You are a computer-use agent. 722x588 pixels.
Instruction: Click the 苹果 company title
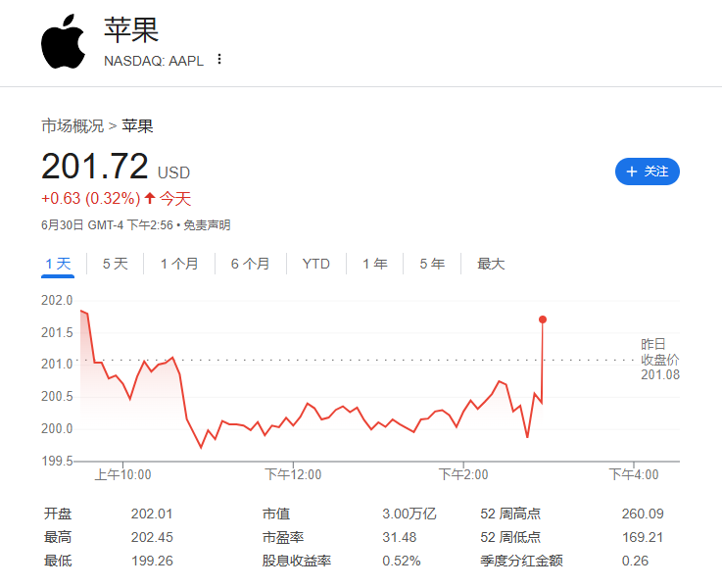pyautogui.click(x=131, y=30)
